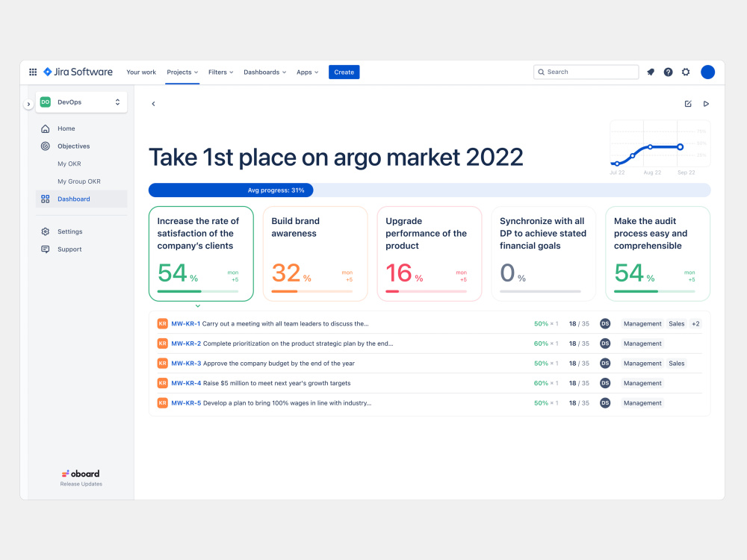Click the Dashboard grid icon in the sidebar
The height and width of the screenshot is (560, 747).
coord(46,199)
